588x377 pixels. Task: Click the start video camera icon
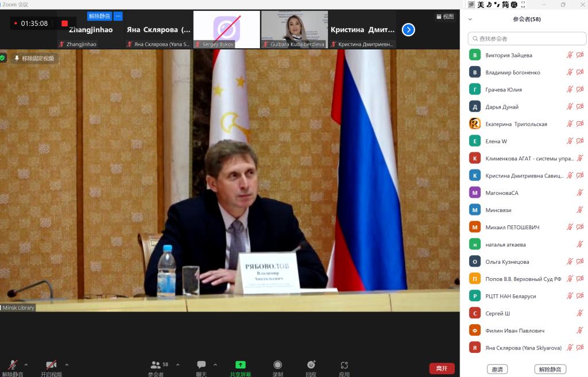coord(51,365)
